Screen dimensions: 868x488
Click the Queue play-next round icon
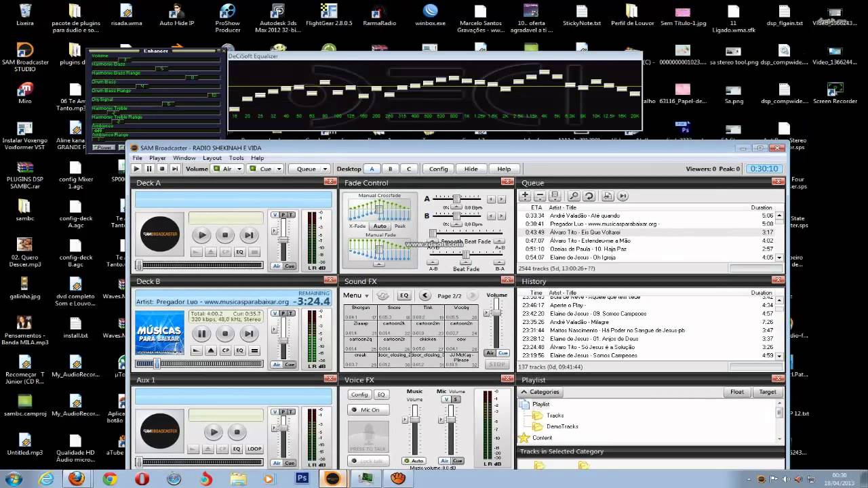coord(623,196)
